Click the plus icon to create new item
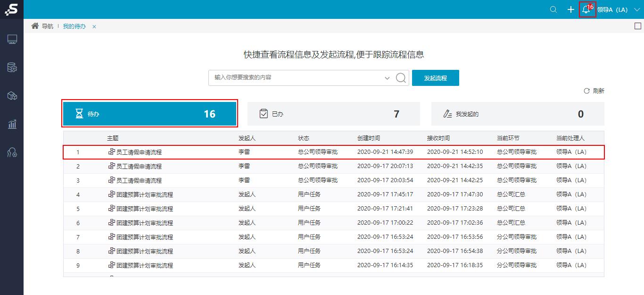644x295 pixels. (x=570, y=9)
